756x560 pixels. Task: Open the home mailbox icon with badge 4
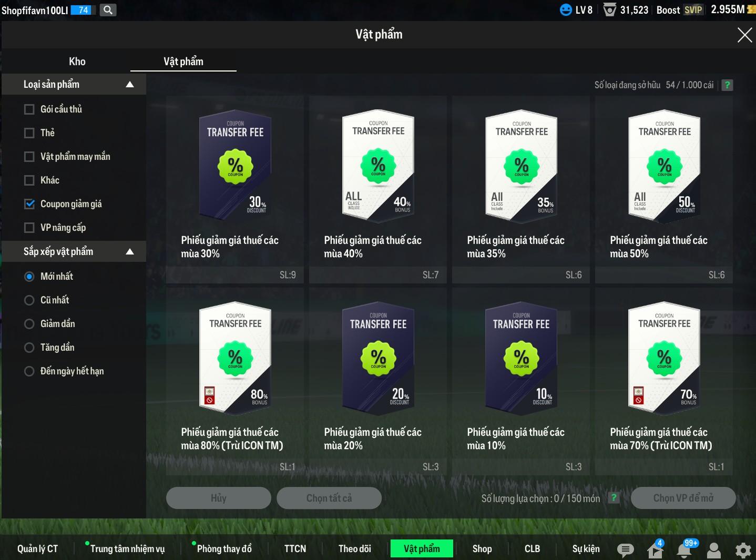tap(655, 549)
